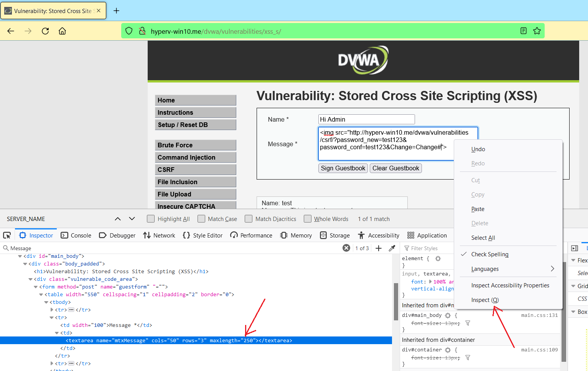Expand the font shorthand property triangle
Viewport: 588px width, 371px height.
[430, 281]
